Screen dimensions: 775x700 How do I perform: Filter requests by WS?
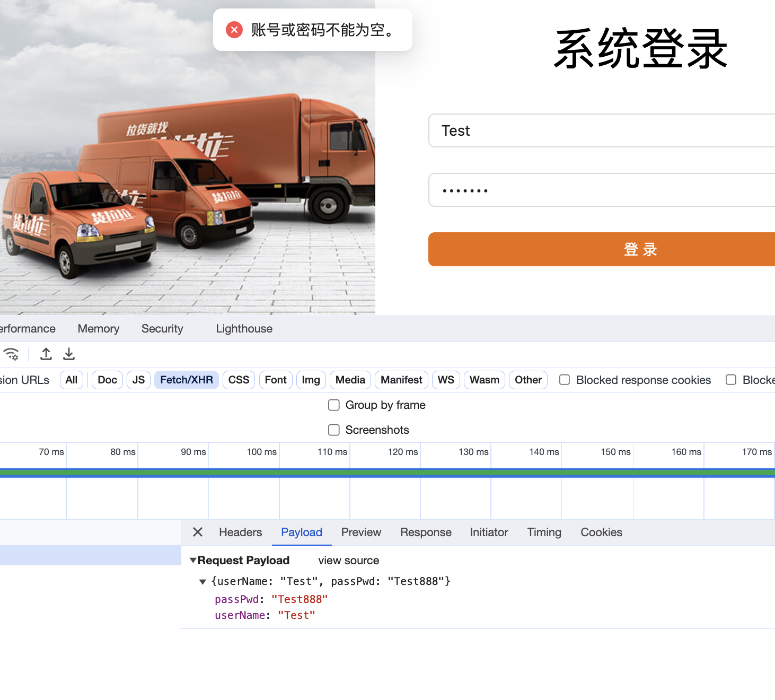tap(445, 380)
